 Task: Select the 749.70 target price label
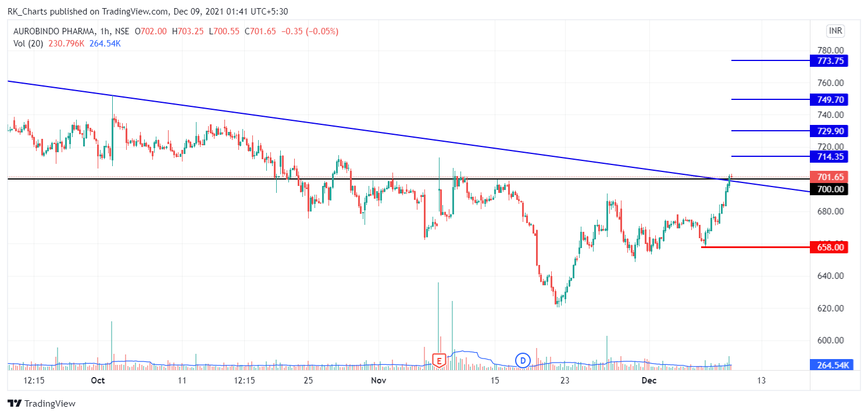[828, 99]
